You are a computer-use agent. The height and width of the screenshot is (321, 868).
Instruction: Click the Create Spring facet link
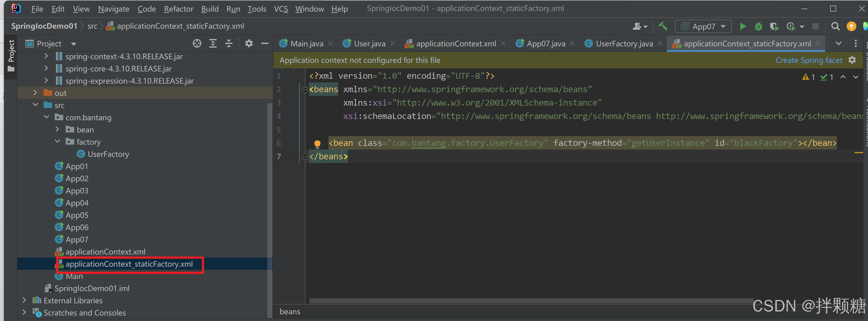click(x=809, y=60)
